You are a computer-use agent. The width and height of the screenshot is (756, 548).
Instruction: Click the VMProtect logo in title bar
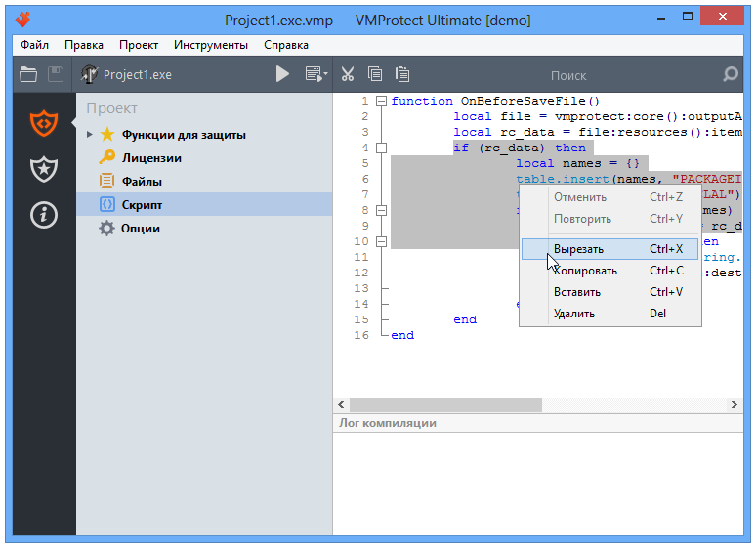click(22, 20)
